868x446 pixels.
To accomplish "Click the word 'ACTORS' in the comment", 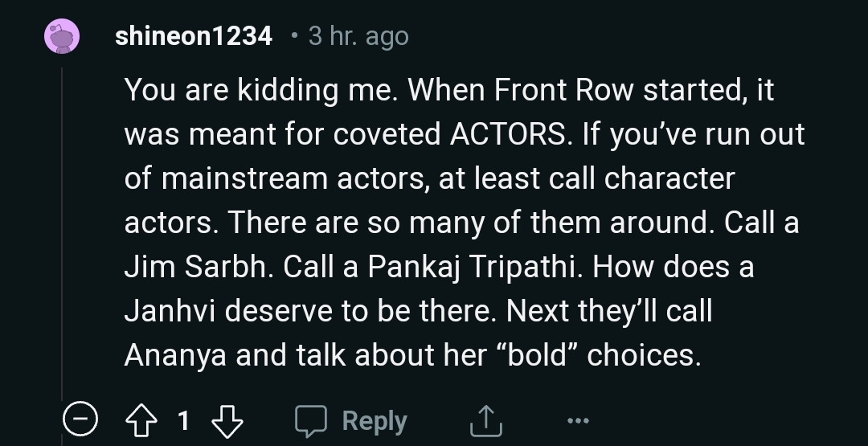I will pyautogui.click(x=505, y=134).
